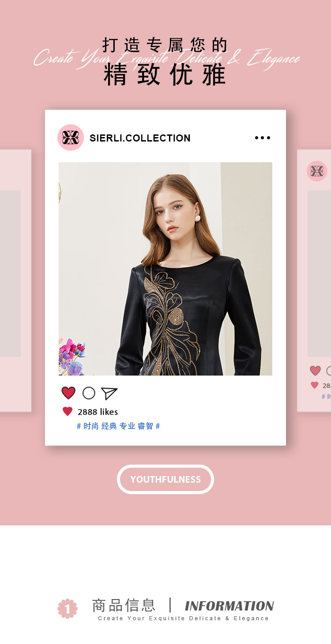The height and width of the screenshot is (644, 331).
Task: Select the left partially visible card
Action: [15, 281]
